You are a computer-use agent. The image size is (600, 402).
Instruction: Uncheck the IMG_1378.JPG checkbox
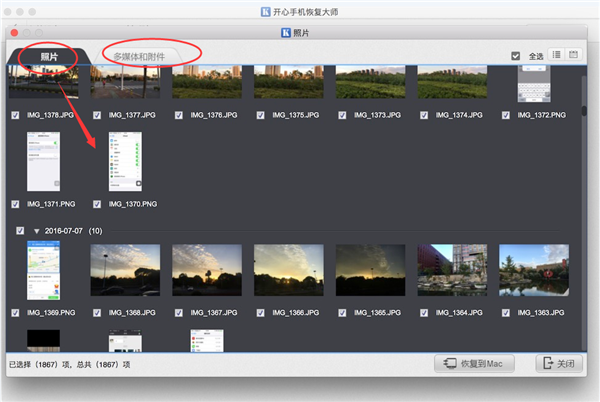click(14, 116)
